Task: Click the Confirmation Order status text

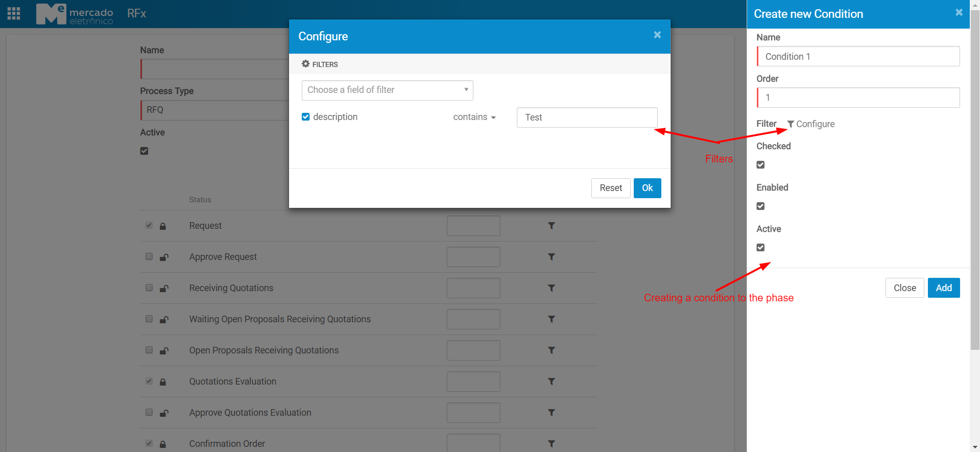Action: (x=227, y=444)
